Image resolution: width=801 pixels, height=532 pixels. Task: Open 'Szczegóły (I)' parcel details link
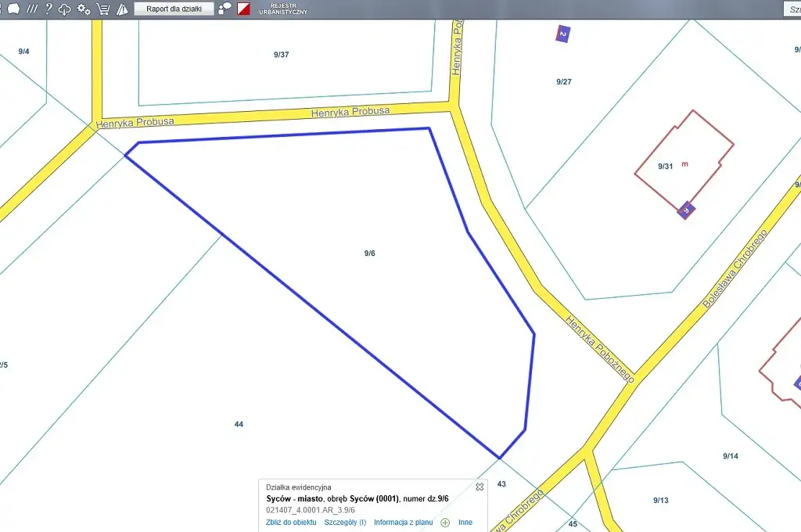tap(345, 522)
